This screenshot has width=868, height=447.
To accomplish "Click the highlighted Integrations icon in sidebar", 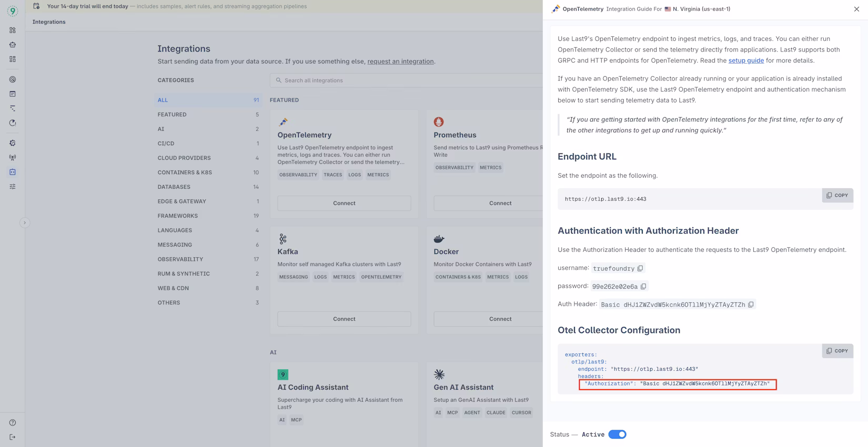I will pos(13,172).
